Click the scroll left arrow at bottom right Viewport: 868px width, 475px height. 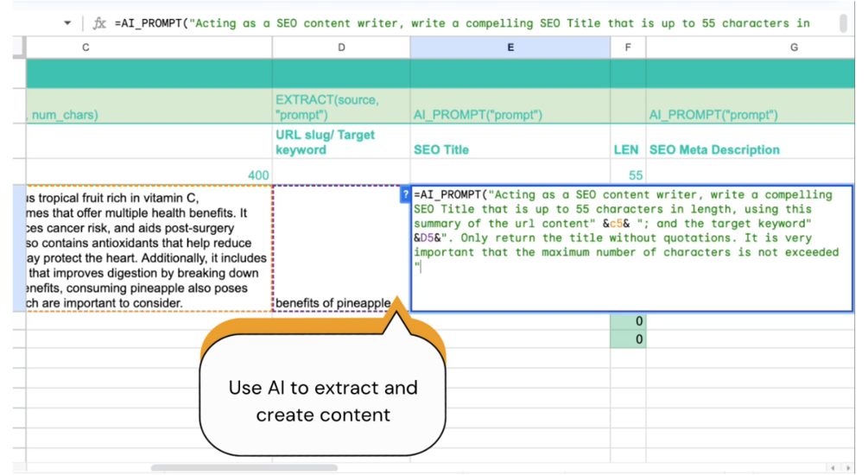(833, 468)
